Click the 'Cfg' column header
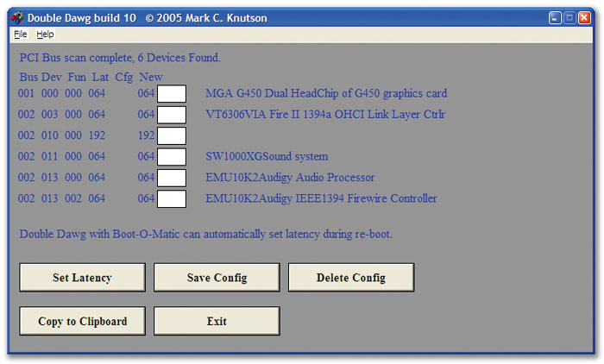This screenshot has width=604, height=364. point(124,78)
